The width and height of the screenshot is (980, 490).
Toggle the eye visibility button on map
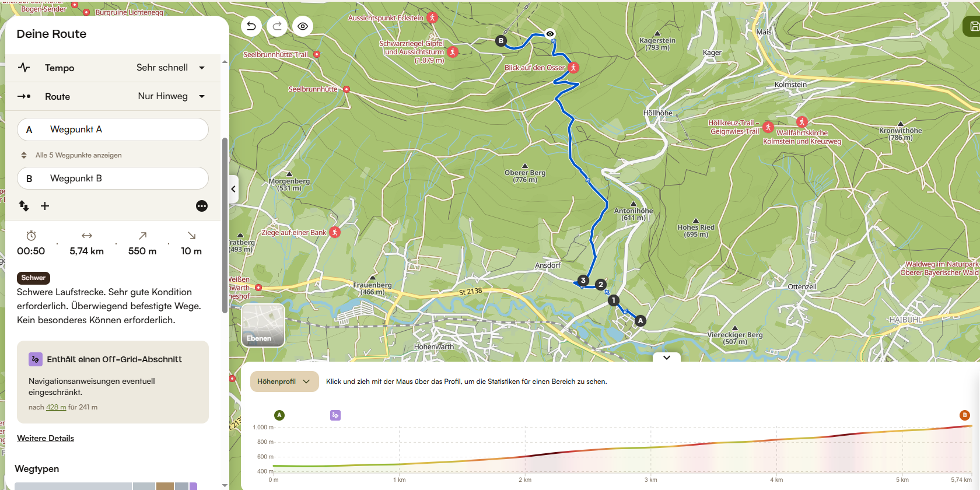pos(303,26)
